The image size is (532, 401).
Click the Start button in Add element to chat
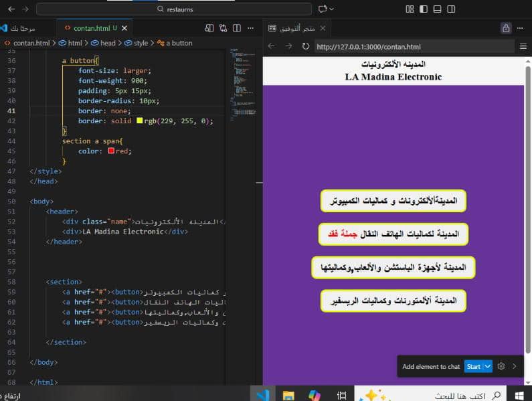point(473,366)
